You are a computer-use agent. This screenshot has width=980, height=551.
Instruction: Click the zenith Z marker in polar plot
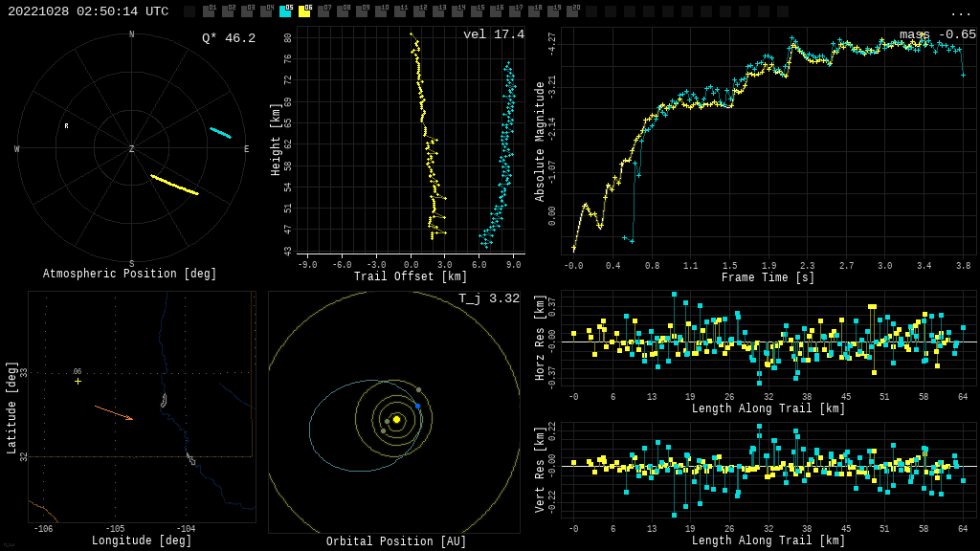click(x=132, y=149)
